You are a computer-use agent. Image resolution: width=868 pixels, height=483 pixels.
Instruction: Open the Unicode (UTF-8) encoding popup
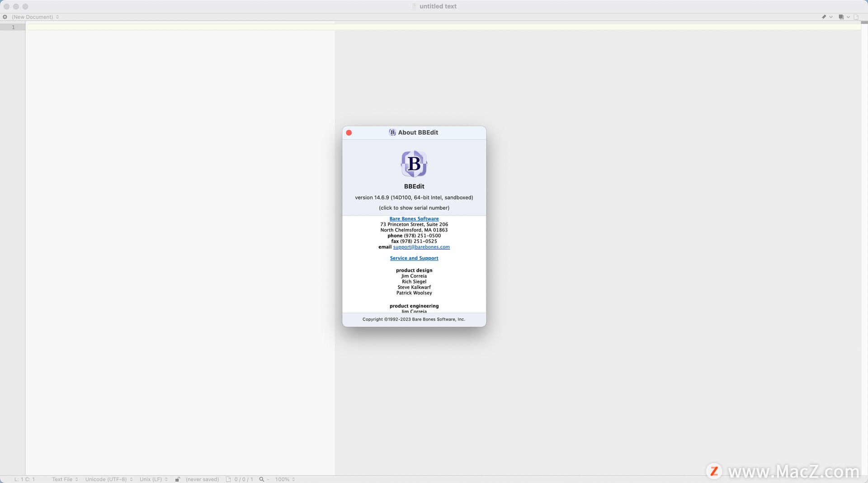pyautogui.click(x=109, y=479)
